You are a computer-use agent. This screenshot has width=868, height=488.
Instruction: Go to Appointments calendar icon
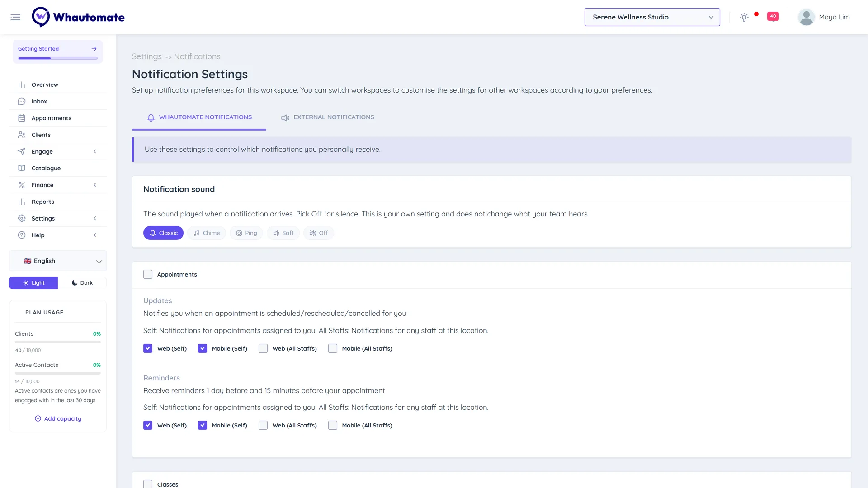pos(22,118)
